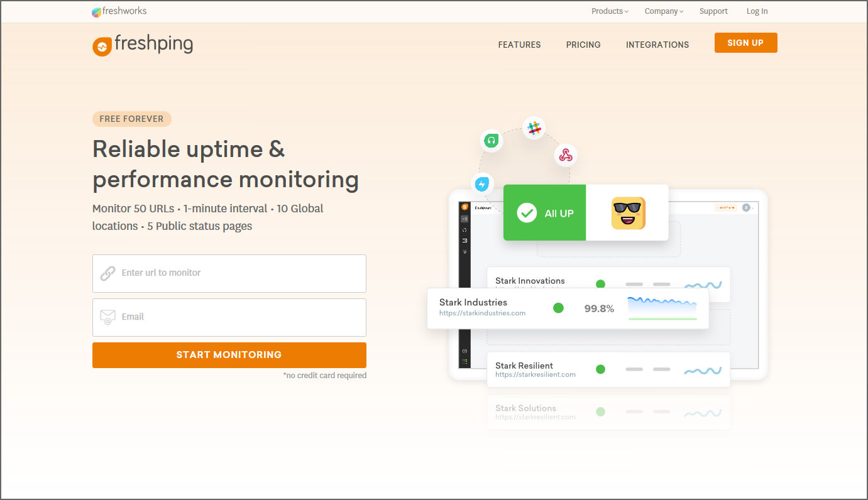Image resolution: width=868 pixels, height=500 pixels.
Task: Click the Freshworks logo in top bar
Action: click(119, 11)
